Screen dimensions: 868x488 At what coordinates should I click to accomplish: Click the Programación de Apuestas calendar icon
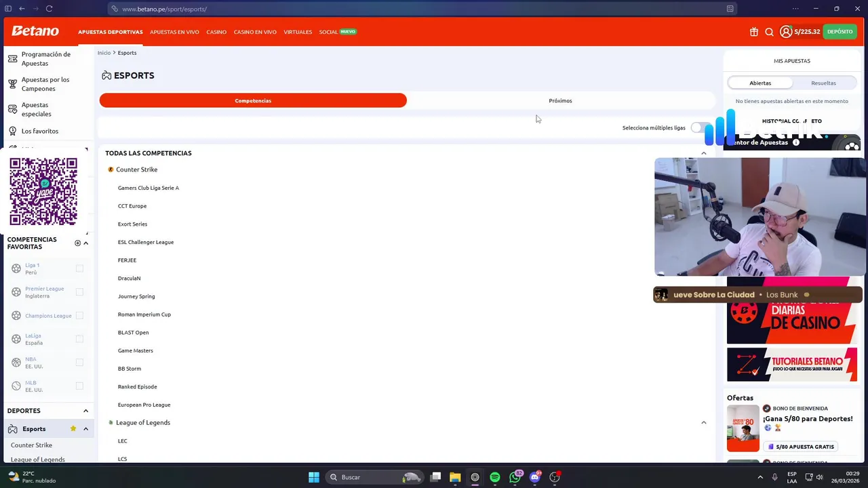click(12, 59)
